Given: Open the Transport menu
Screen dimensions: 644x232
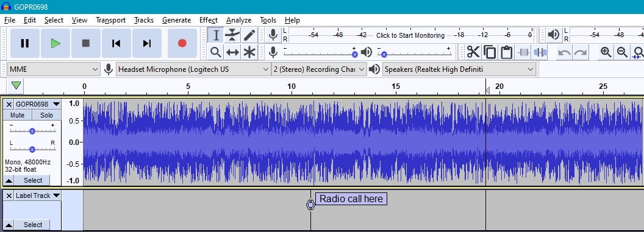Looking at the screenshot, I should click(110, 20).
